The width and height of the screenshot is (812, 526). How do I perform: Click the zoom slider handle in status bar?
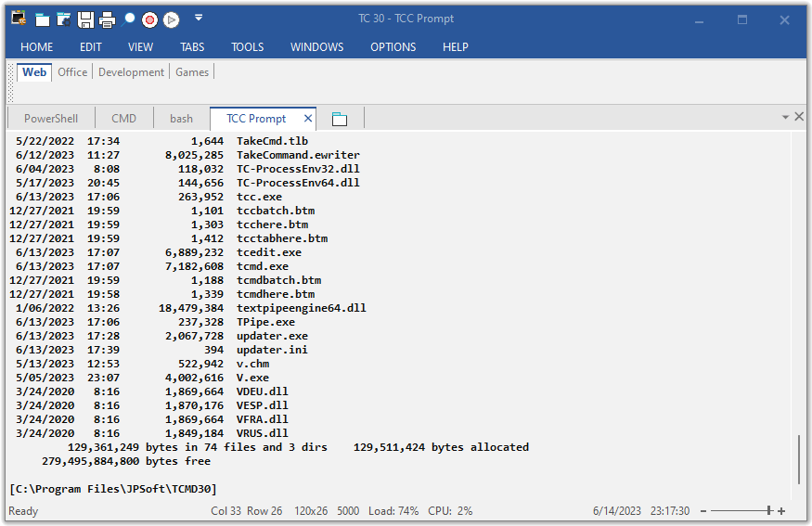pyautogui.click(x=769, y=511)
